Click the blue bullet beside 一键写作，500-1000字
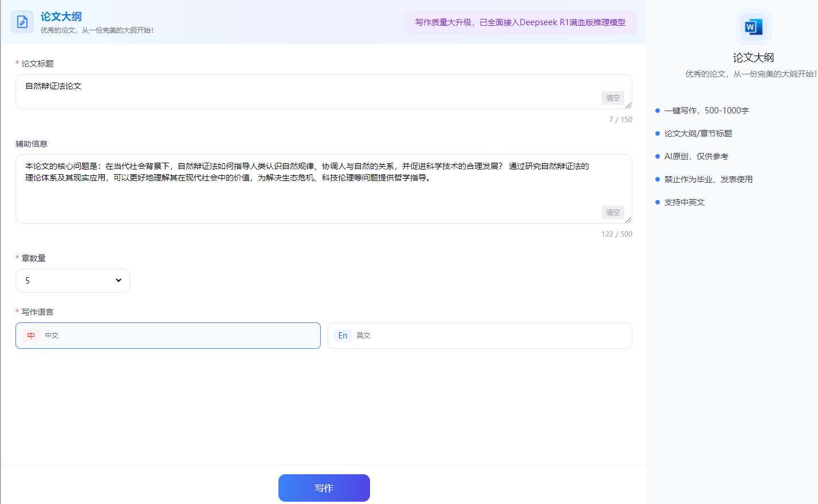This screenshot has height=504, width=818. tap(658, 111)
